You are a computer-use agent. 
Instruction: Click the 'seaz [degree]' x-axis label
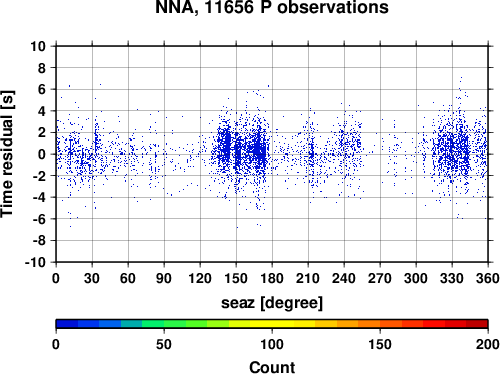click(x=272, y=303)
